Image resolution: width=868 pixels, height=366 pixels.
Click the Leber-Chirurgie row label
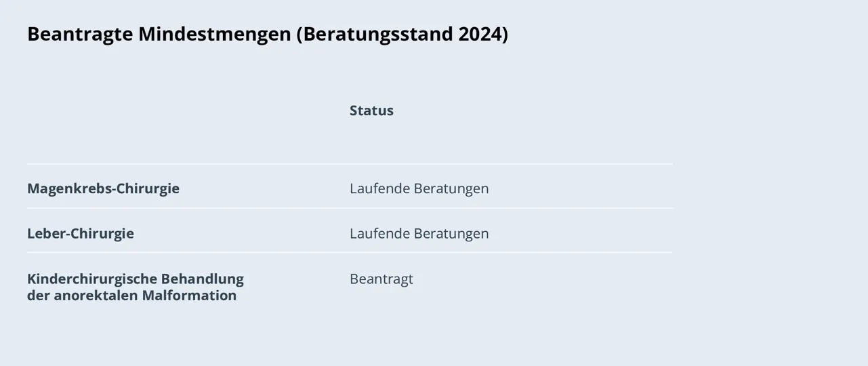[x=81, y=233]
